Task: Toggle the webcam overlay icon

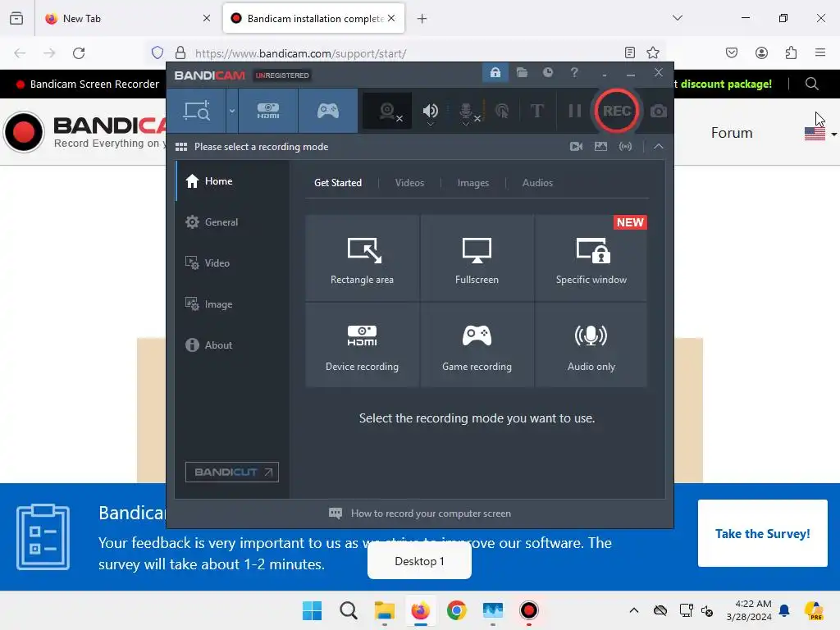Action: pyautogui.click(x=387, y=111)
